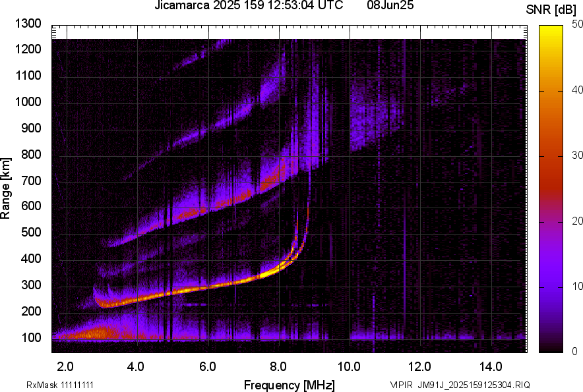The image size is (583, 392).
Task: Click the range tick label 800
Action: click(31, 154)
